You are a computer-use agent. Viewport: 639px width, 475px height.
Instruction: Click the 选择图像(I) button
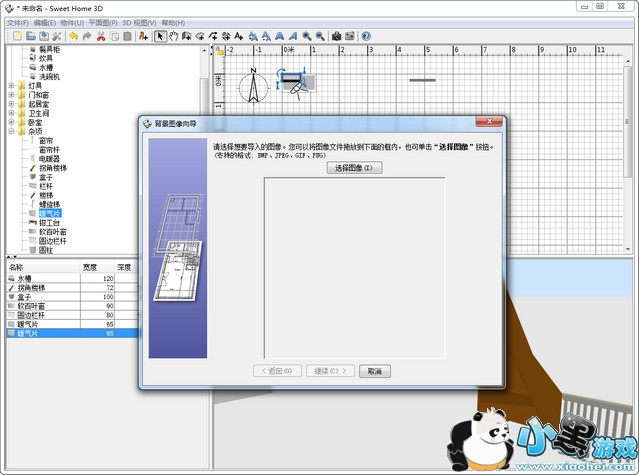pyautogui.click(x=354, y=168)
